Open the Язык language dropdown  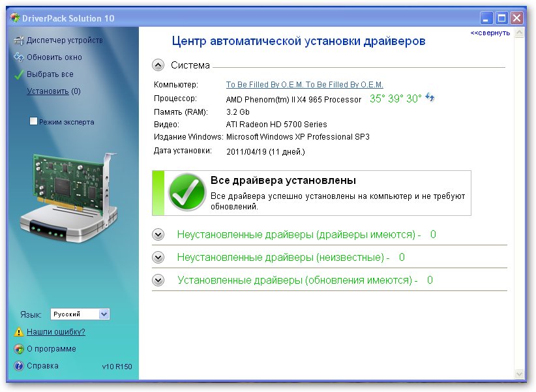coord(104,314)
